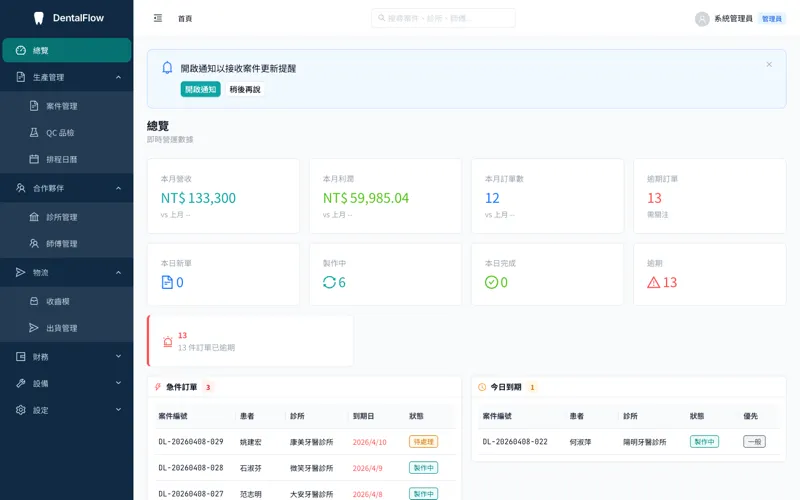The image size is (800, 500).
Task: Click the user avatar icon
Action: point(702,19)
